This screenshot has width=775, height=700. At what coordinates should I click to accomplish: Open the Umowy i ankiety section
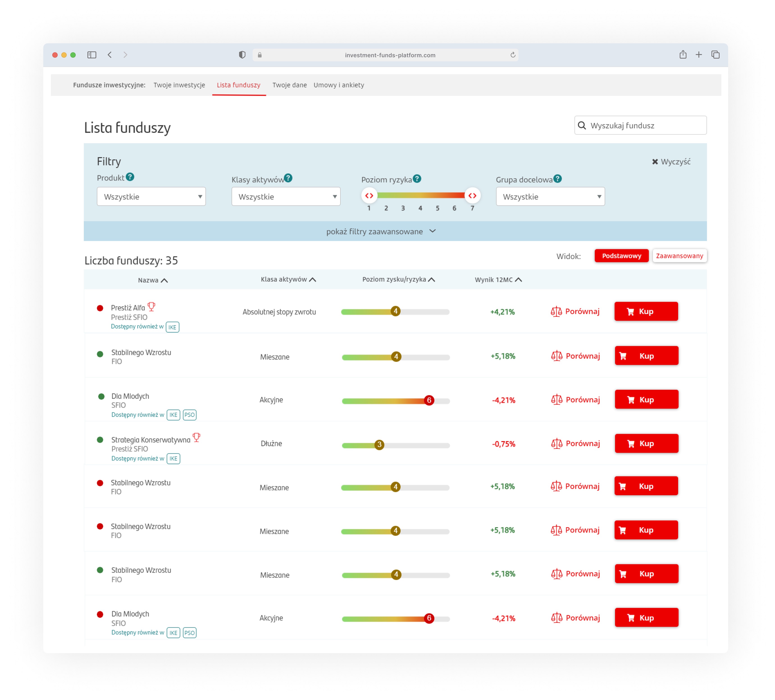[x=339, y=85]
